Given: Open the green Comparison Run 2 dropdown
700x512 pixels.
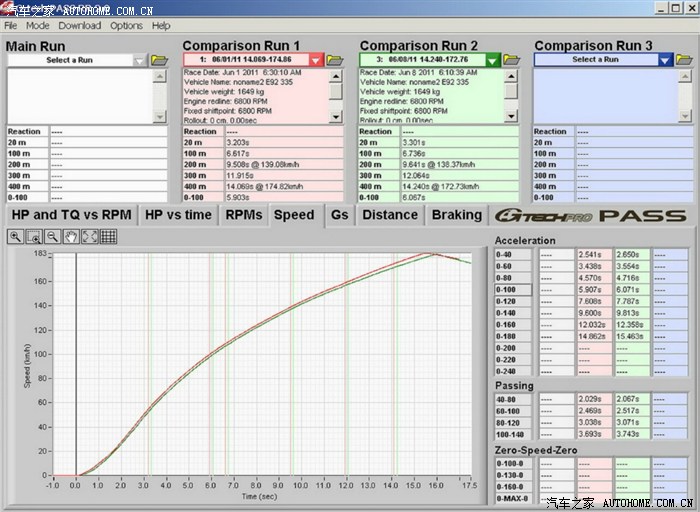Looking at the screenshot, I should coord(492,60).
